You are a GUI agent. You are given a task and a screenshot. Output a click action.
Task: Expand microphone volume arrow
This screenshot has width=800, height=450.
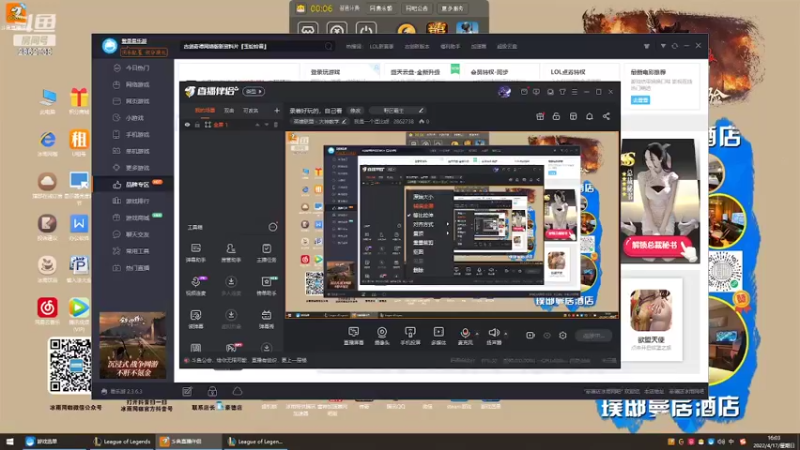pos(477,334)
